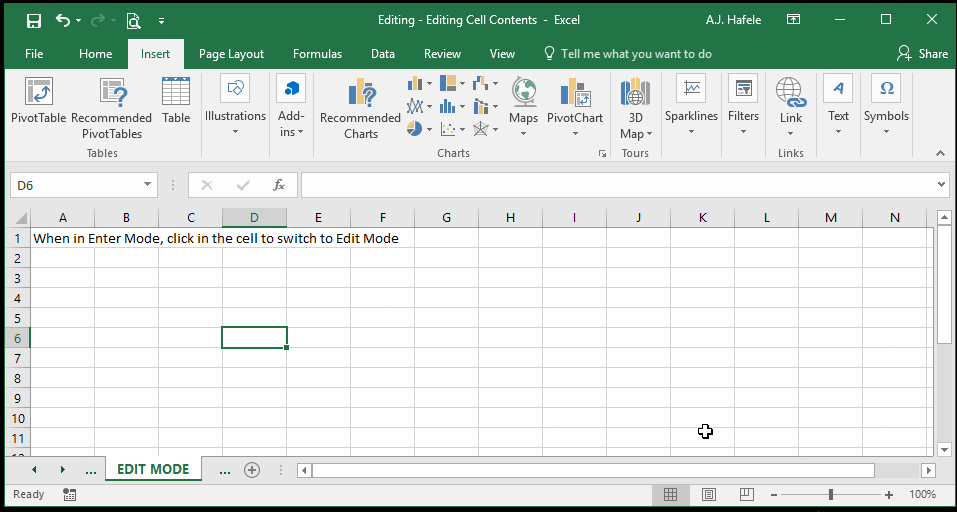
Task: Click the PivotChart button
Action: tap(575, 106)
